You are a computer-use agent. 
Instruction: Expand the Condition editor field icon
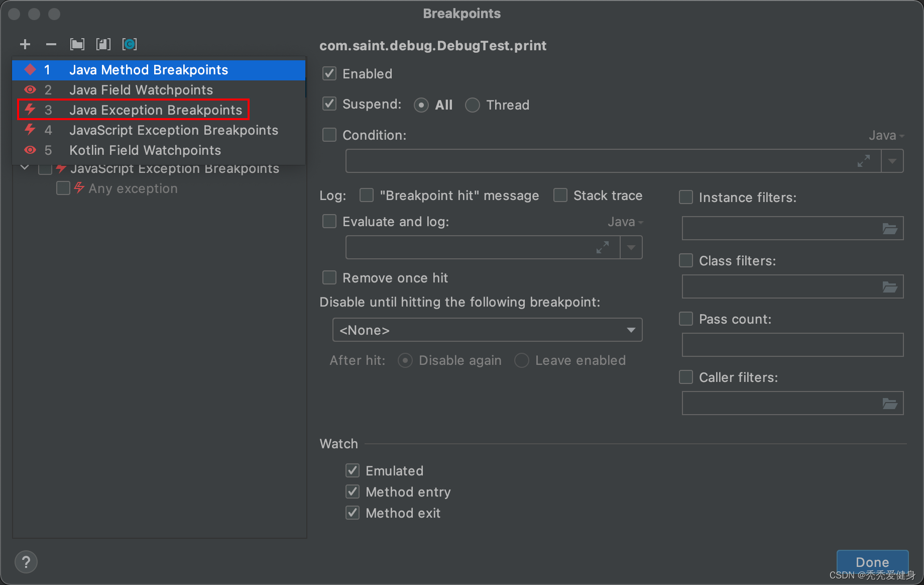(864, 161)
